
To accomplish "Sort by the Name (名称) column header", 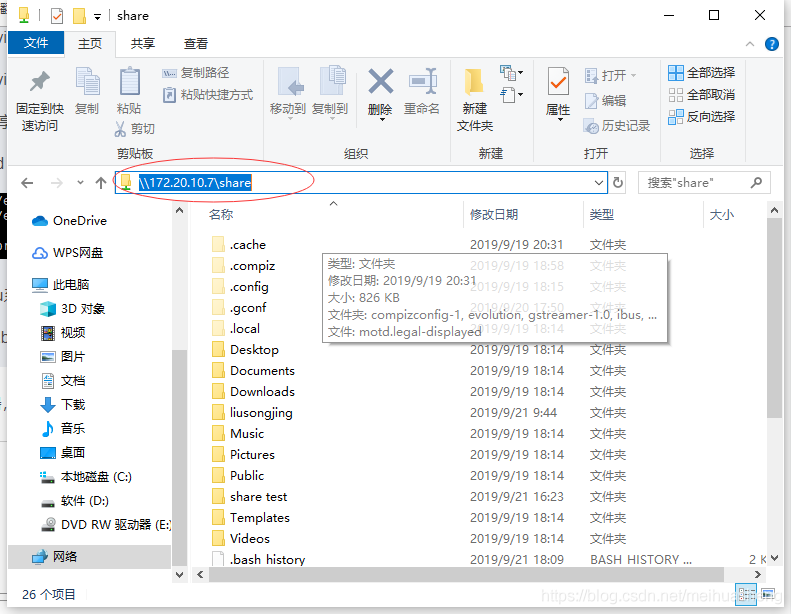I will click(221, 215).
